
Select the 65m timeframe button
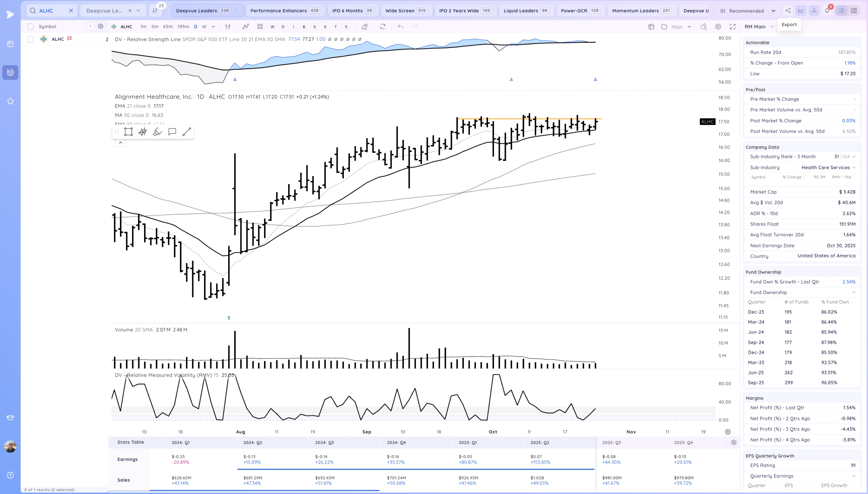pos(167,26)
